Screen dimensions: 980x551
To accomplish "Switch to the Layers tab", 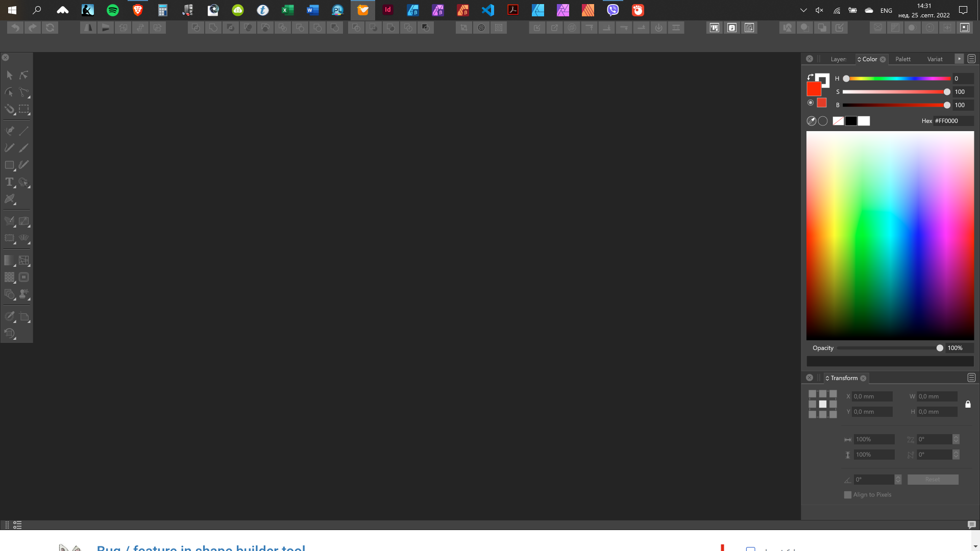I will click(x=838, y=59).
